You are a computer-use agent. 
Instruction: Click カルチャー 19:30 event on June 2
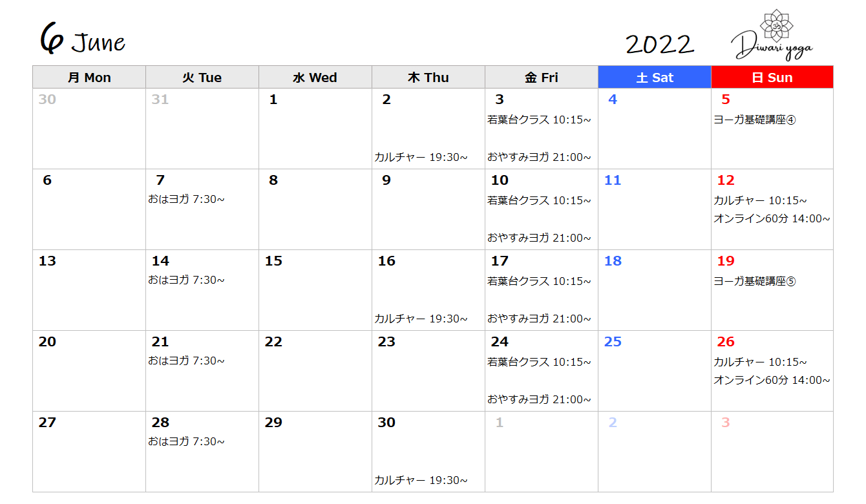coord(421,157)
